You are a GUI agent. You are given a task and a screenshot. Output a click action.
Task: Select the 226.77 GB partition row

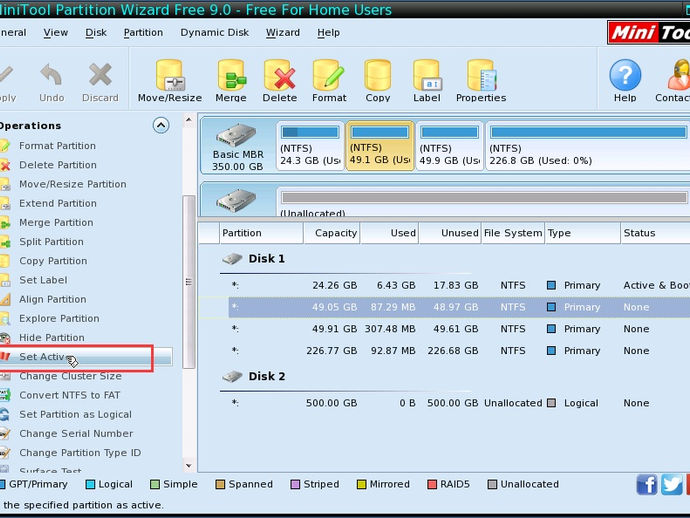(x=459, y=351)
